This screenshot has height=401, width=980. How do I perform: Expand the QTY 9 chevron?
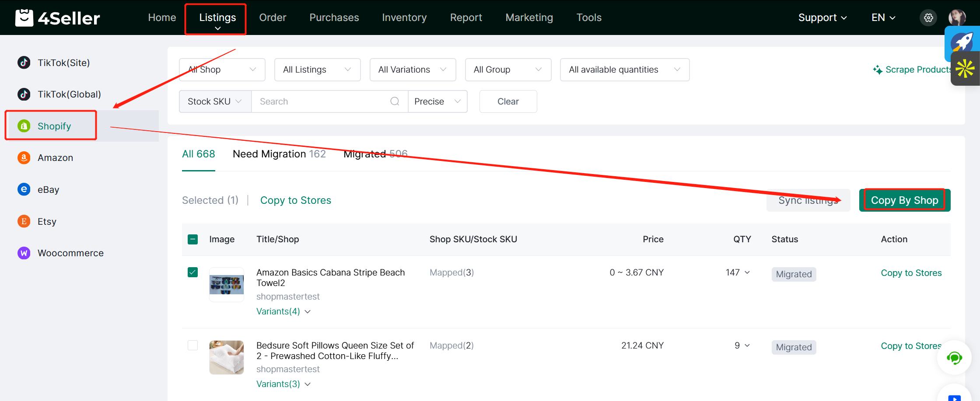(747, 345)
